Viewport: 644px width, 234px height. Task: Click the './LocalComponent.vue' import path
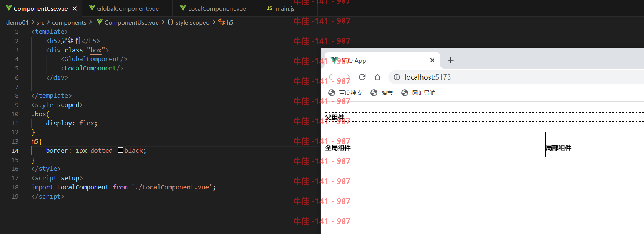[x=172, y=187]
